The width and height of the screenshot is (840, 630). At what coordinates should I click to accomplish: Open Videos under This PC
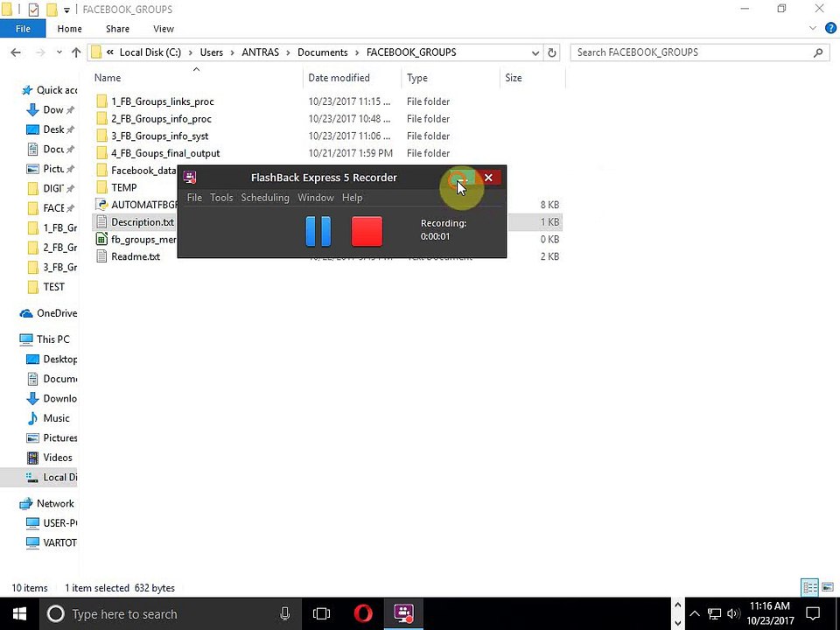(x=58, y=458)
